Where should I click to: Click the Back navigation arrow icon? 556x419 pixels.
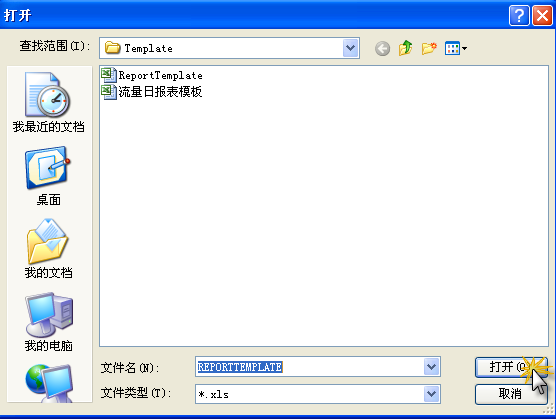382,49
